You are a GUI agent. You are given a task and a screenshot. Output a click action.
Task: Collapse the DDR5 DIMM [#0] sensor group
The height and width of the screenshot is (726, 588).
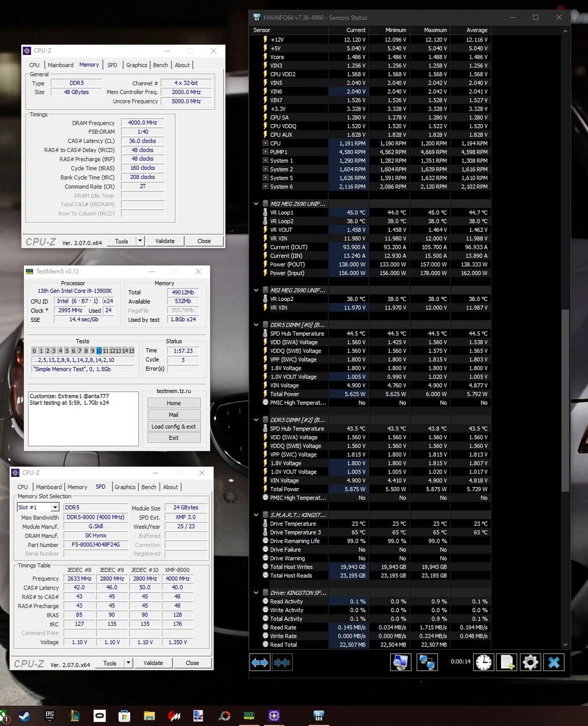point(256,325)
